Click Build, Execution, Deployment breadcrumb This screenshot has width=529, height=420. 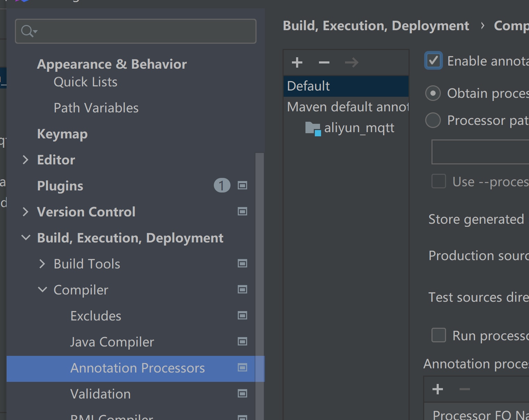[x=376, y=26]
